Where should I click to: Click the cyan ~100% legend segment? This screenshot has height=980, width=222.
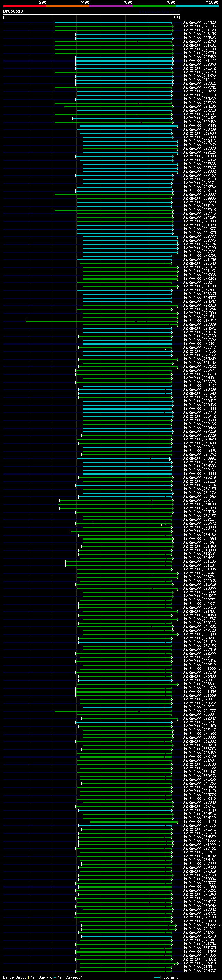pos(197,6)
